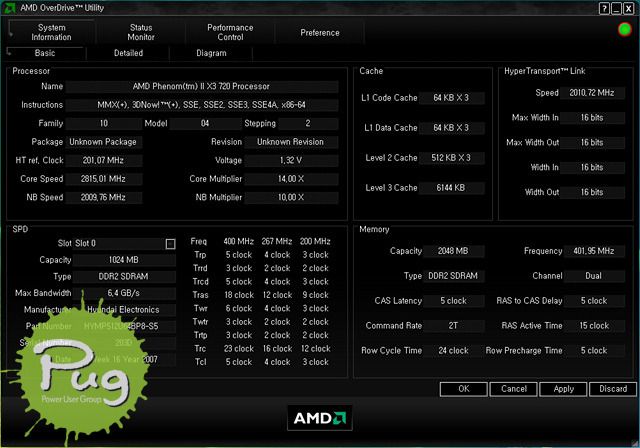Image resolution: width=640 pixels, height=448 pixels.
Task: Click the Core Speed 2815.01 MHz value
Action: click(104, 179)
